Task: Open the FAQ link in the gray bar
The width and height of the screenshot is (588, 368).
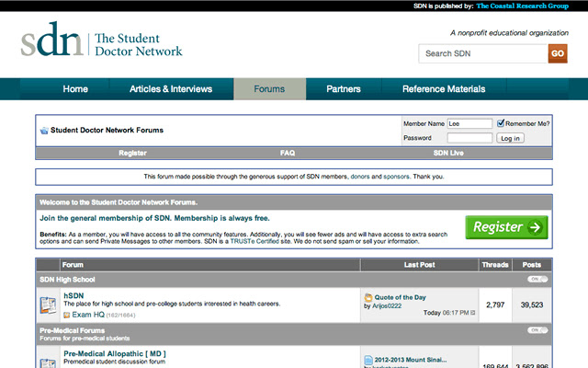Action: pos(288,154)
